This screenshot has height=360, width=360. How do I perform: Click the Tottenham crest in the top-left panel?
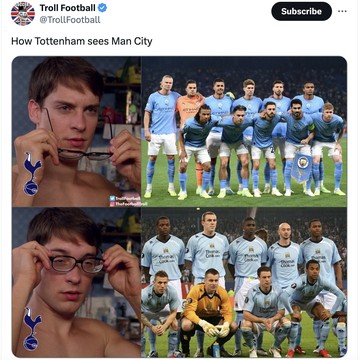point(32,174)
